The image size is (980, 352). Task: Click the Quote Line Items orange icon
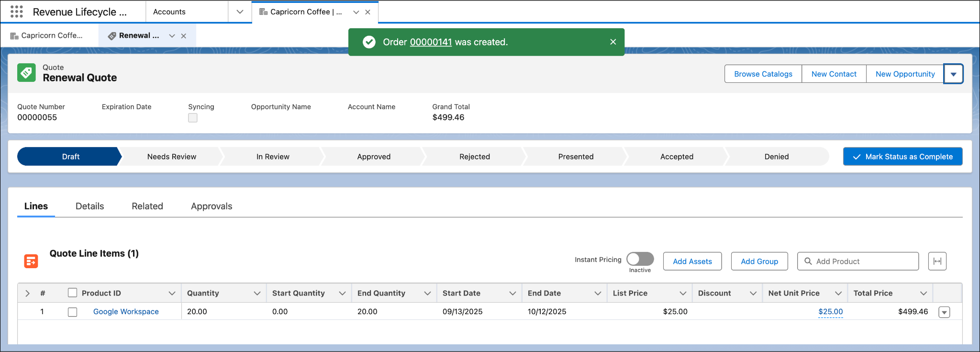click(31, 261)
